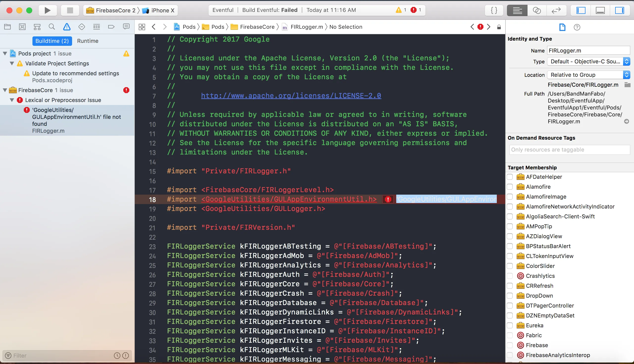Collapse the Pods project issue group
634x364 pixels.
[x=5, y=53]
